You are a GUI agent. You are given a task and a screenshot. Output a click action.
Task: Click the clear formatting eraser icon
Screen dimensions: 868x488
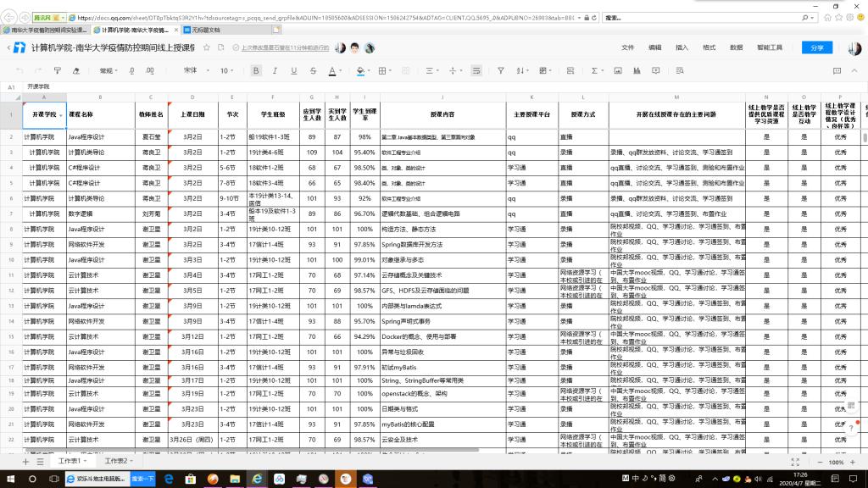tap(75, 70)
